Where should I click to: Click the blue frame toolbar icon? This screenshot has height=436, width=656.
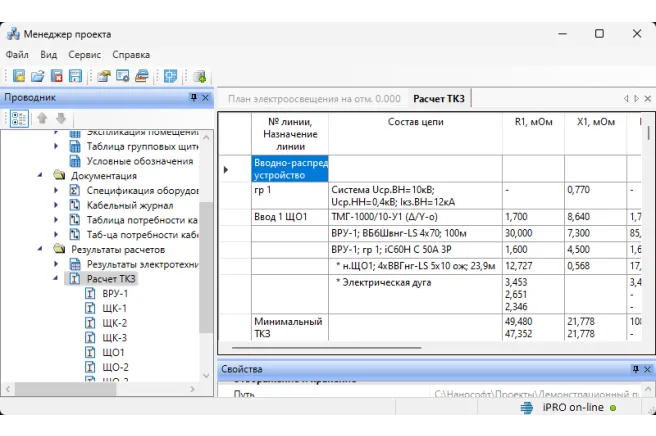(x=170, y=76)
